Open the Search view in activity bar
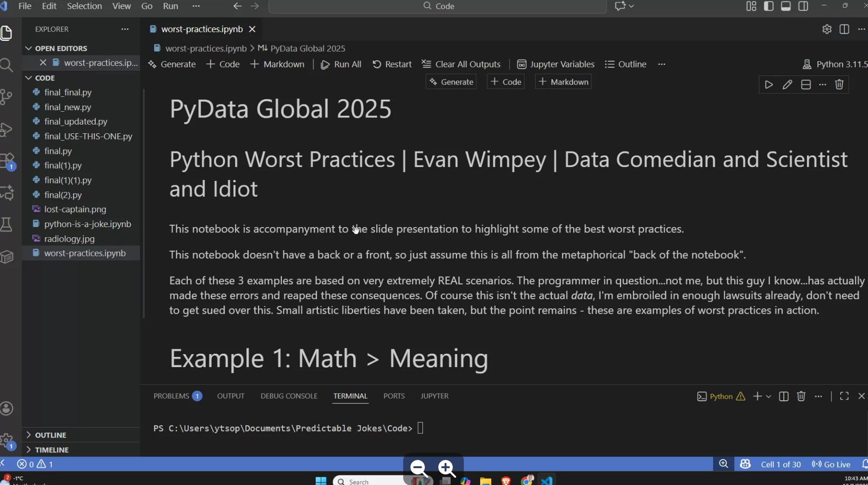Viewport: 868px width, 485px height. (7, 65)
